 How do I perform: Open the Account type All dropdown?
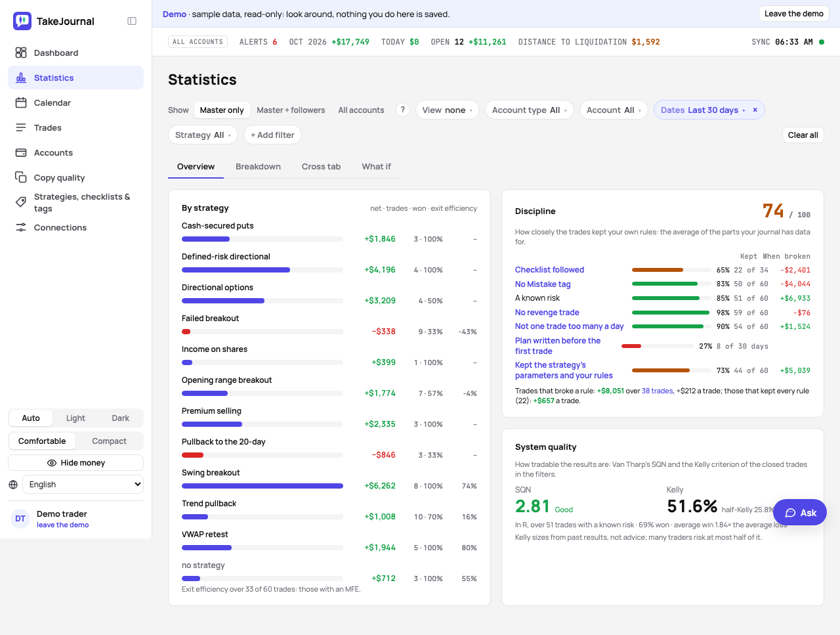(x=530, y=110)
